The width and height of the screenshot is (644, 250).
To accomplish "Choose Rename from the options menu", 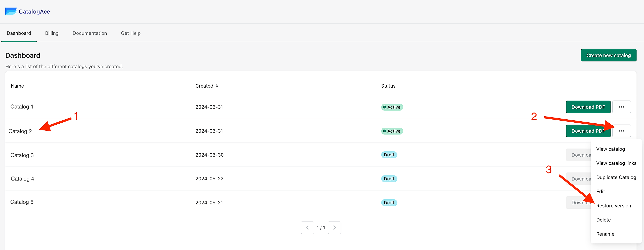I will pyautogui.click(x=605, y=234).
